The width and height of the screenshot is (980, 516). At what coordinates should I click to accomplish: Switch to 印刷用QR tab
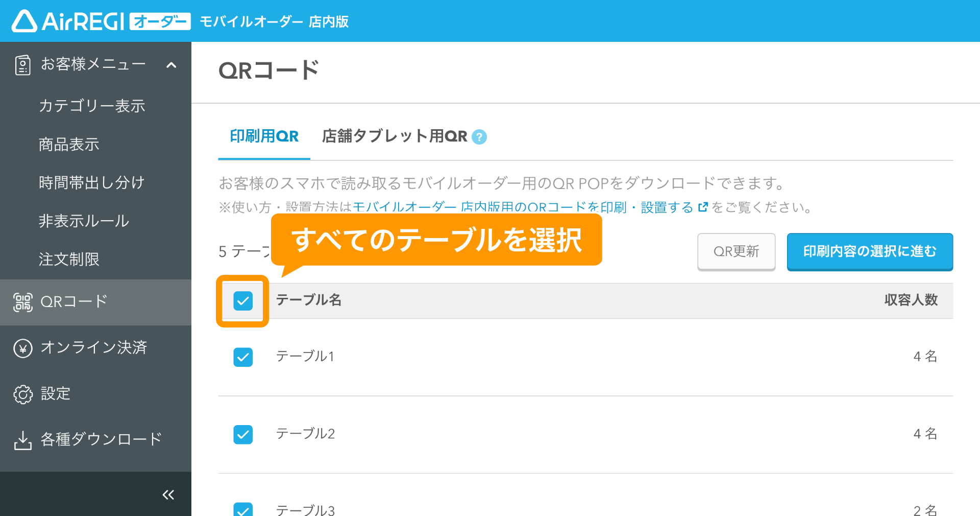(264, 136)
